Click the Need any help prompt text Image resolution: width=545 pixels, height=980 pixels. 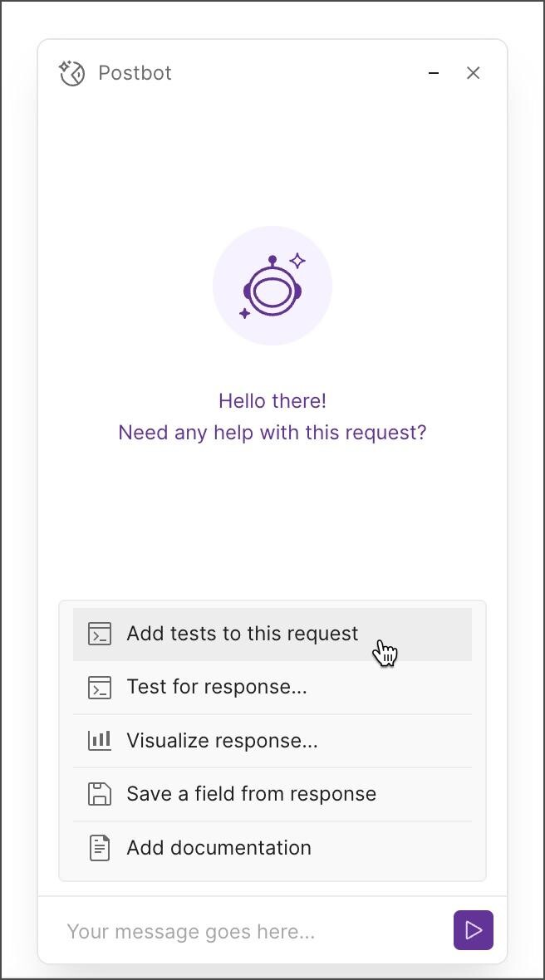click(x=272, y=433)
